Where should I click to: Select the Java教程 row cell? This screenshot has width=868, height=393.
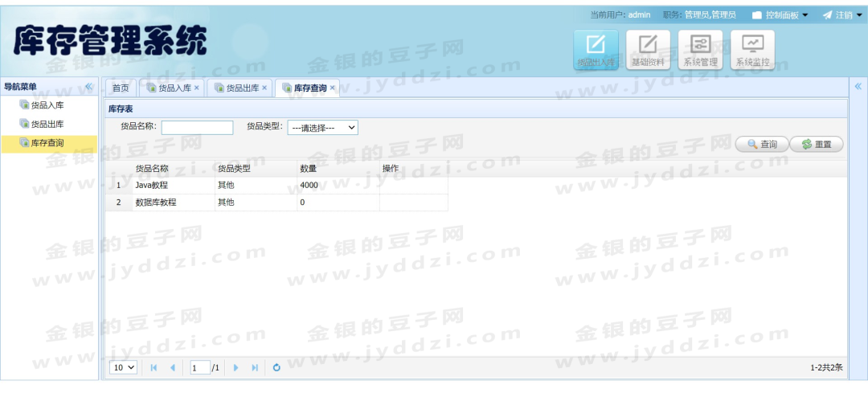174,186
